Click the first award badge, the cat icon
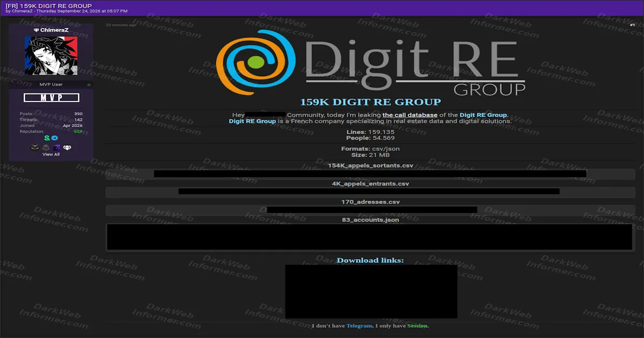The height and width of the screenshot is (338, 644). click(x=35, y=148)
